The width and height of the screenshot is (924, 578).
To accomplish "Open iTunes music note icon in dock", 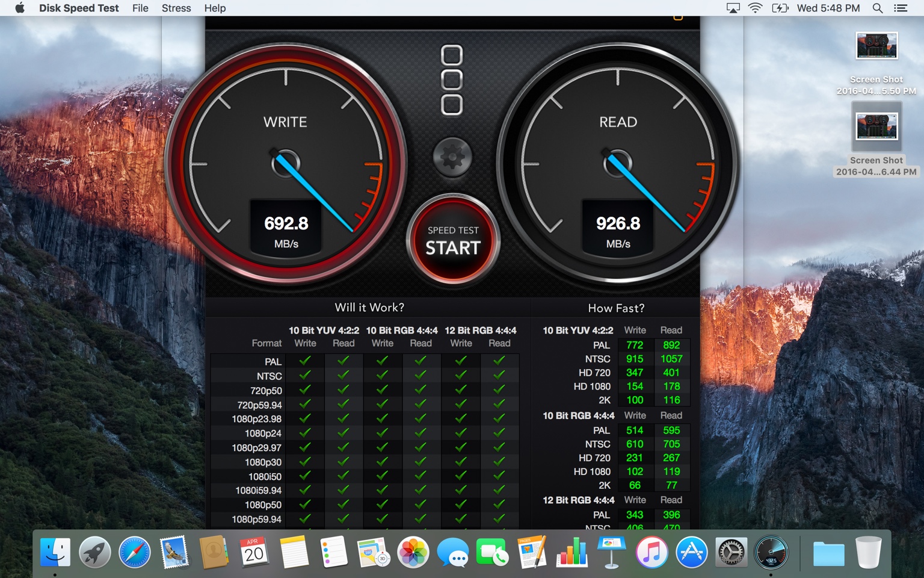I will [x=651, y=552].
